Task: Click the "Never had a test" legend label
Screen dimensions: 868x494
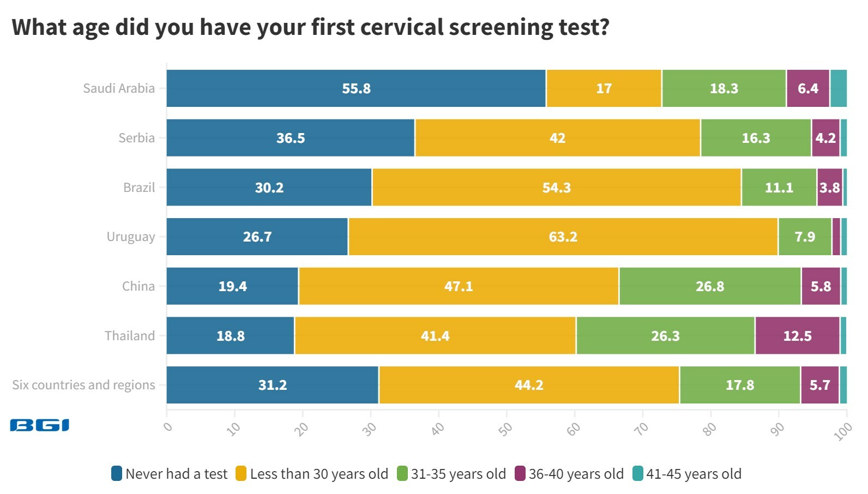Action: pos(176,474)
